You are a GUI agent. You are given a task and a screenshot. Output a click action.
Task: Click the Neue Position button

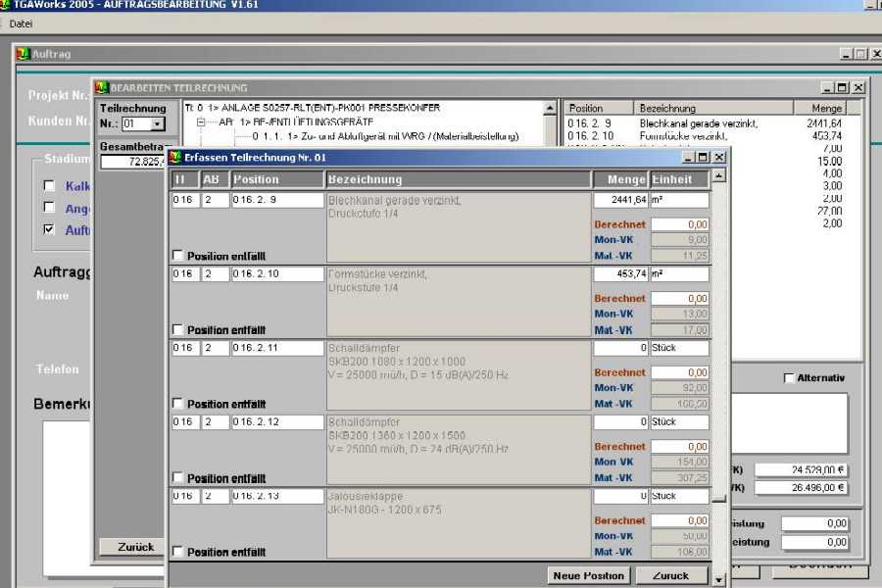588,575
